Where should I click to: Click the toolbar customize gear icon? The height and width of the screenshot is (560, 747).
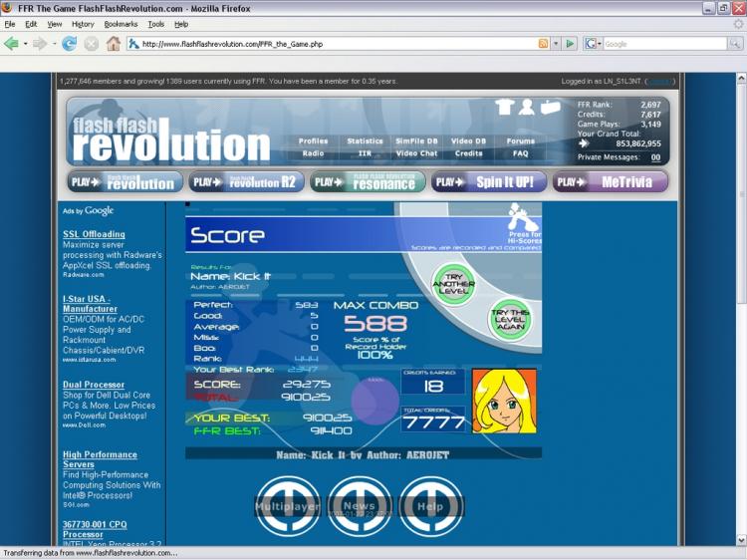click(738, 24)
